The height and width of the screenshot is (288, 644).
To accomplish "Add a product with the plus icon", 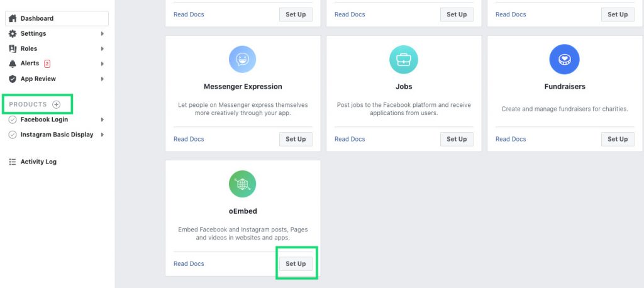I will coord(56,104).
